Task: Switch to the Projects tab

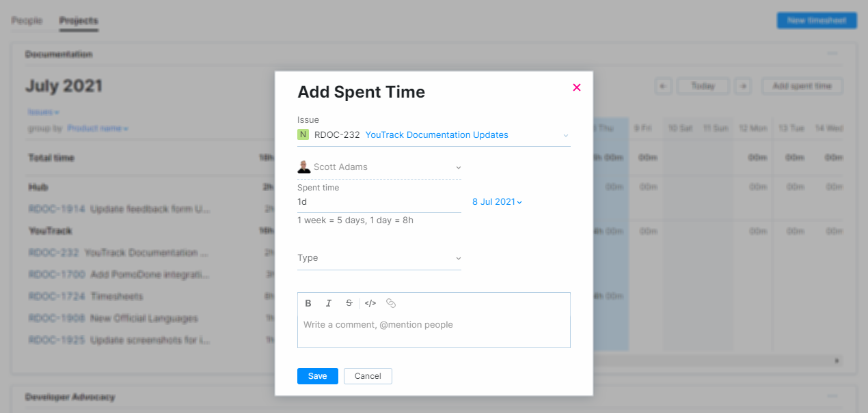Action: point(79,20)
